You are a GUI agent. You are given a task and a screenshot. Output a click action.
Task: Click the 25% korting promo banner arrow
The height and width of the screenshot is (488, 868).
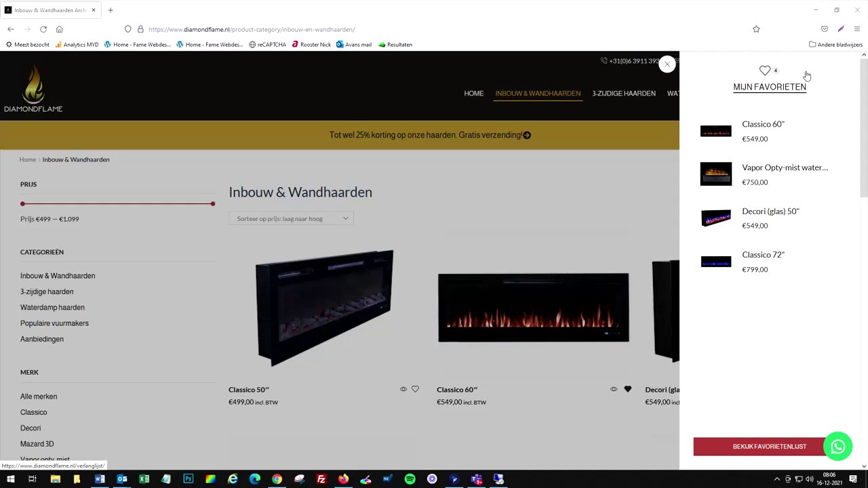[x=527, y=135]
